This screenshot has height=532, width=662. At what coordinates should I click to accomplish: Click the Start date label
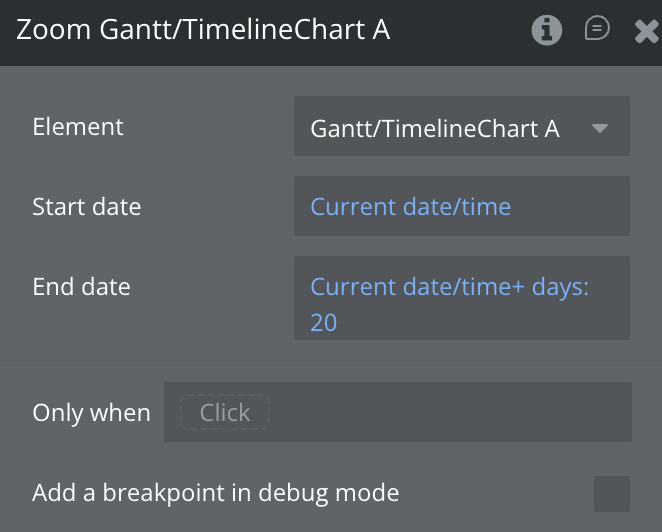pyautogui.click(x=87, y=207)
